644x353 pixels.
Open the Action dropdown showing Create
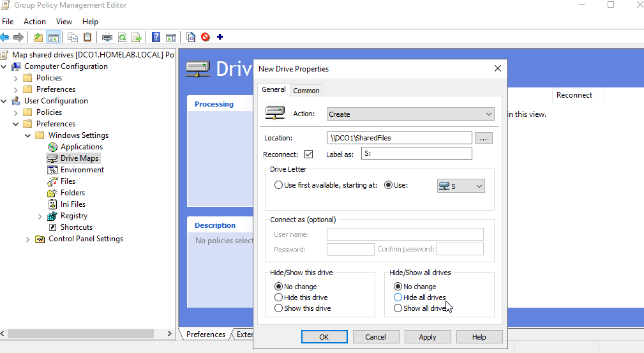tap(410, 114)
